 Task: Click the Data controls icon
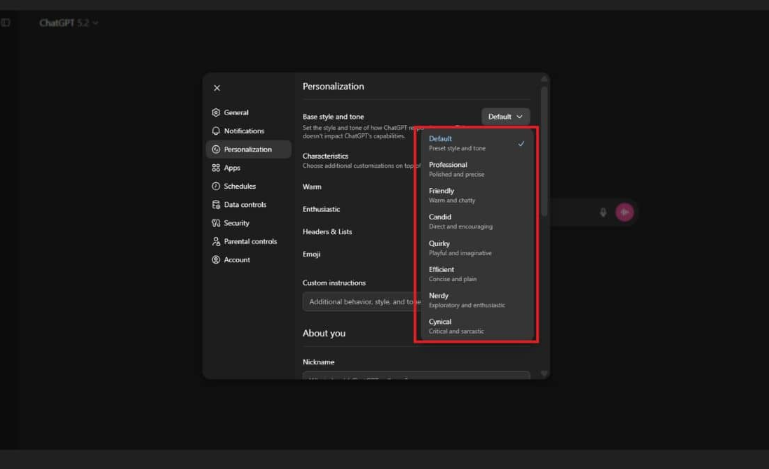coord(216,205)
